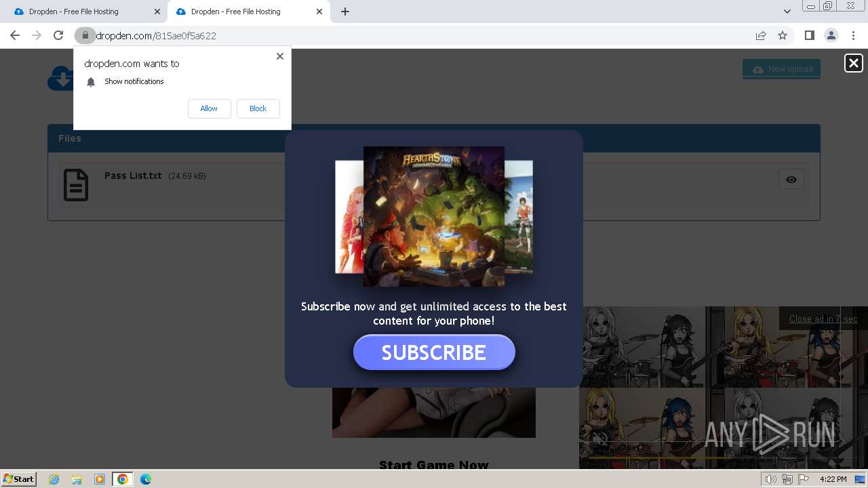The height and width of the screenshot is (488, 868).
Task: Dismiss the notification permission popup
Action: [x=279, y=56]
